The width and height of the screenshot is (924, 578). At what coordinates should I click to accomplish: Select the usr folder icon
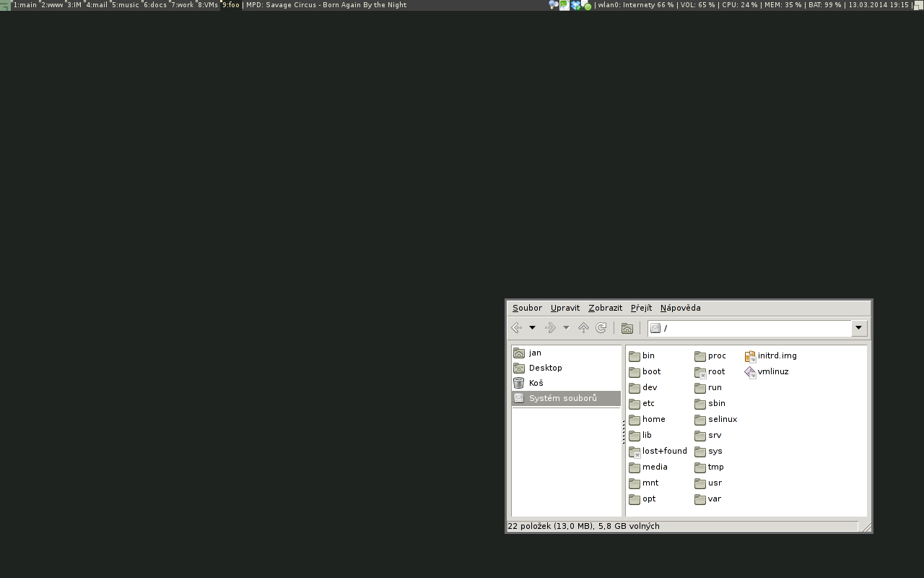click(700, 483)
